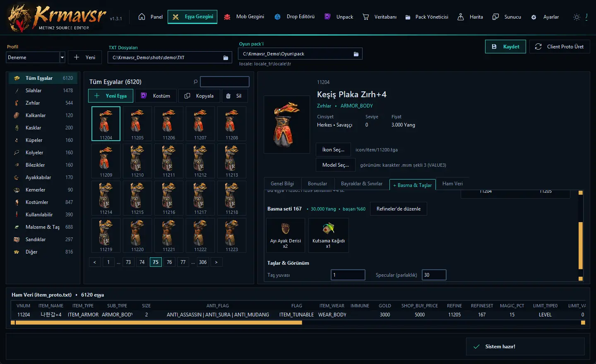Click Yeni Eşya button
This screenshot has height=364, width=596.
(111, 96)
